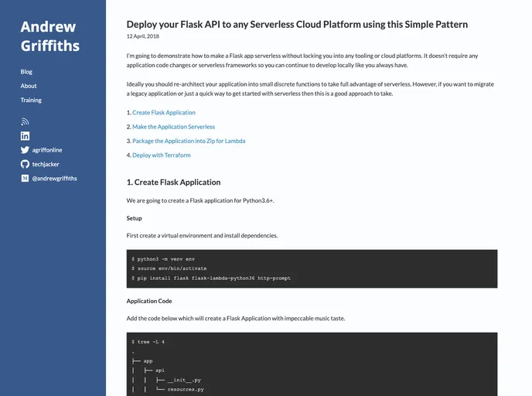
Task: Click the article title heading
Action: pyautogui.click(x=297, y=25)
